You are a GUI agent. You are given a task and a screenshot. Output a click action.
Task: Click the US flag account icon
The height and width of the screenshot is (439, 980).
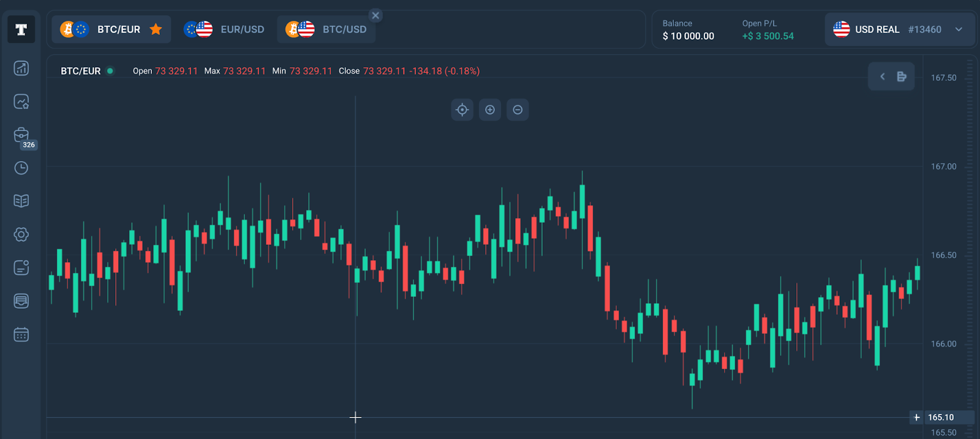(842, 29)
